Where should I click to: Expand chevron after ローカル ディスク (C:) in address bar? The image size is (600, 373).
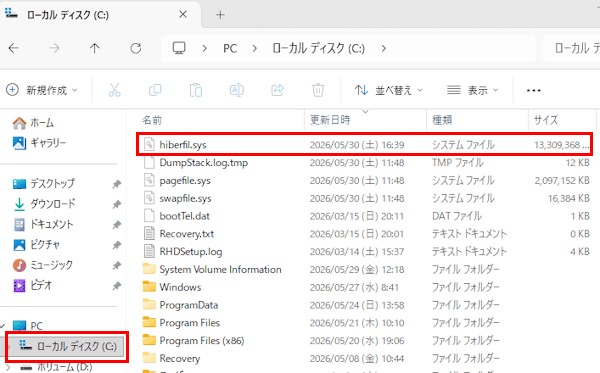point(383,49)
